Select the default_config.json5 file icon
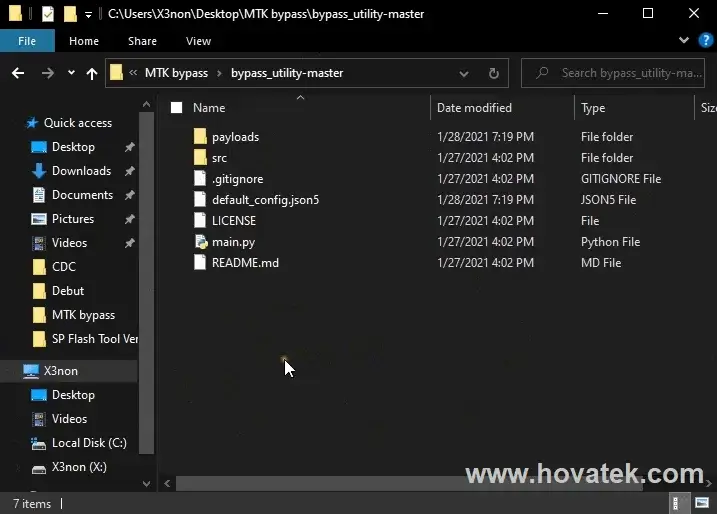Image resolution: width=717 pixels, height=514 pixels. tap(200, 199)
